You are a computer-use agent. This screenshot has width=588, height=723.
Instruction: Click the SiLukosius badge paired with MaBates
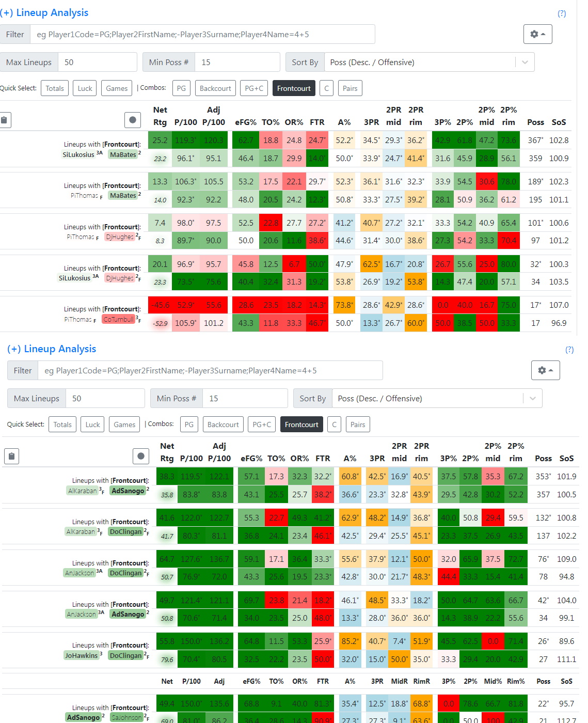point(78,154)
